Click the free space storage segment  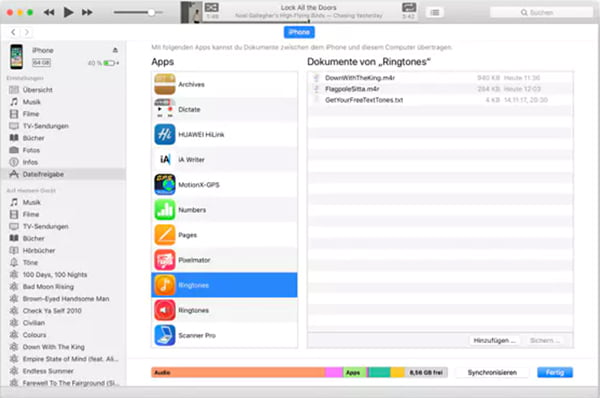click(x=426, y=372)
